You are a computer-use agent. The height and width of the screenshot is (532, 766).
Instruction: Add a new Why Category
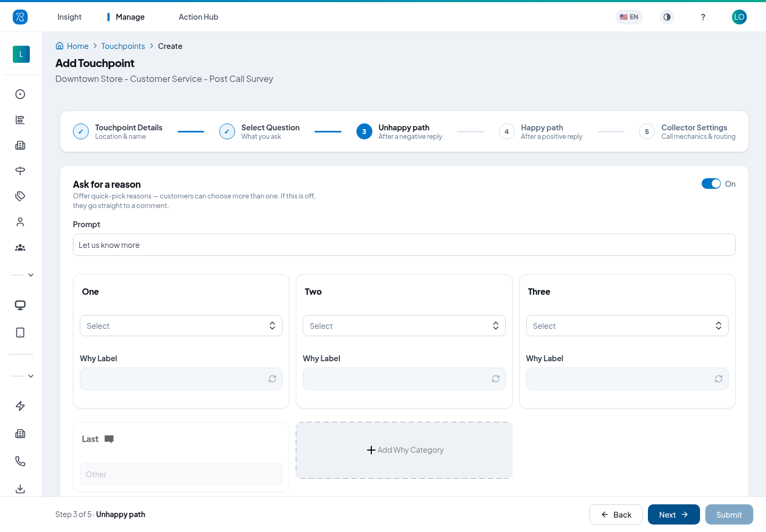pos(404,450)
